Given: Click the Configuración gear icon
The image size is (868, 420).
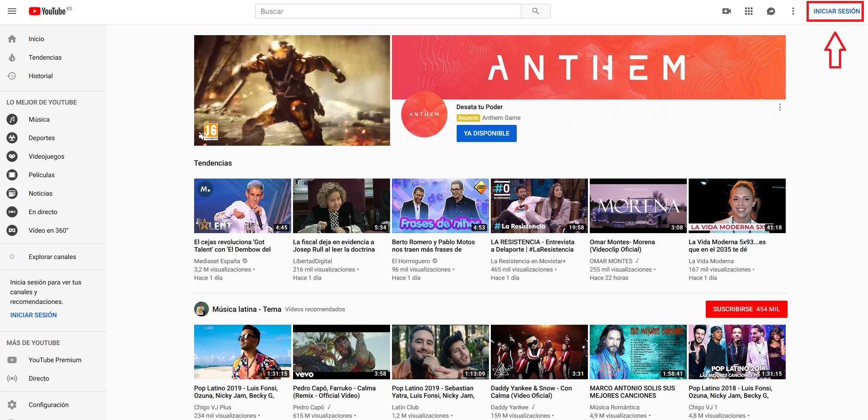Looking at the screenshot, I should pyautogui.click(x=12, y=405).
